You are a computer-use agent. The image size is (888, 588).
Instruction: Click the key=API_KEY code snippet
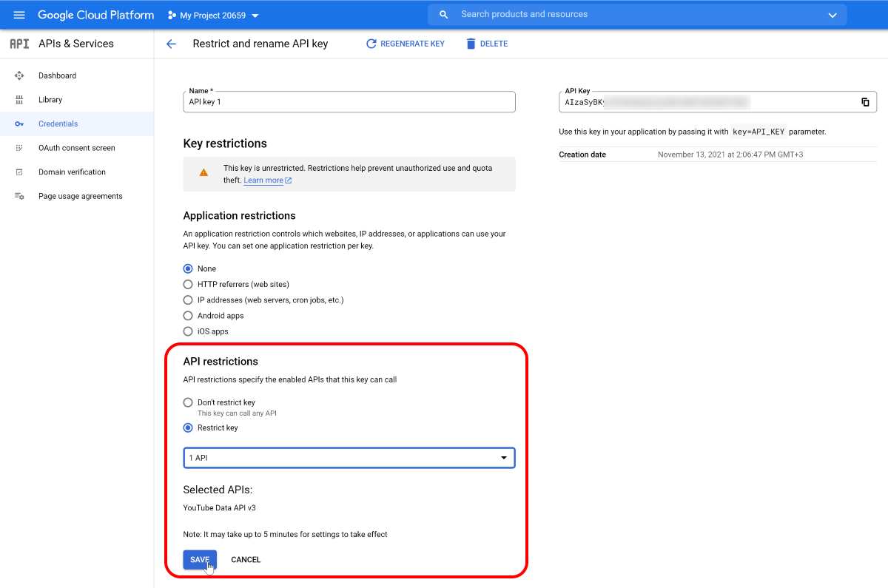[758, 132]
